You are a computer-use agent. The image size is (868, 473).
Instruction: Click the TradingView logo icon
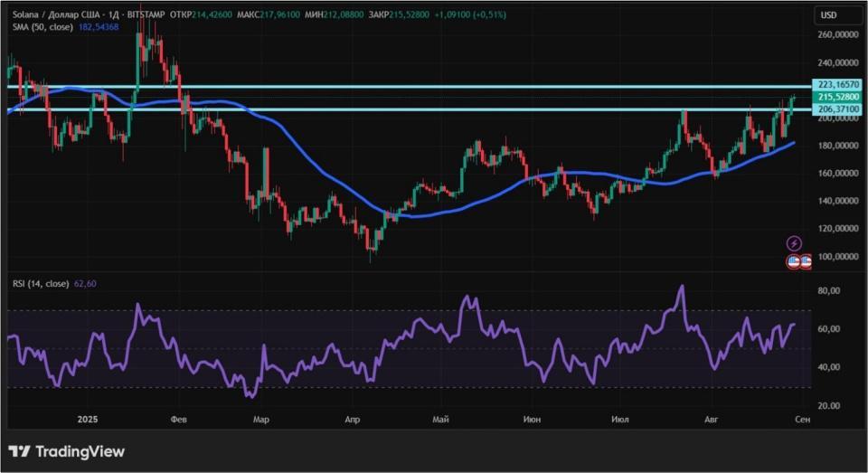pos(19,451)
